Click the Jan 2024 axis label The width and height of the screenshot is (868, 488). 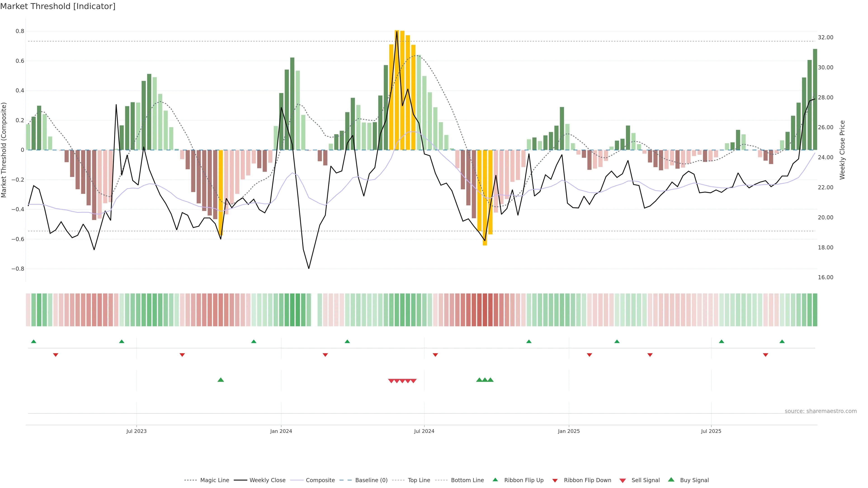coord(281,431)
